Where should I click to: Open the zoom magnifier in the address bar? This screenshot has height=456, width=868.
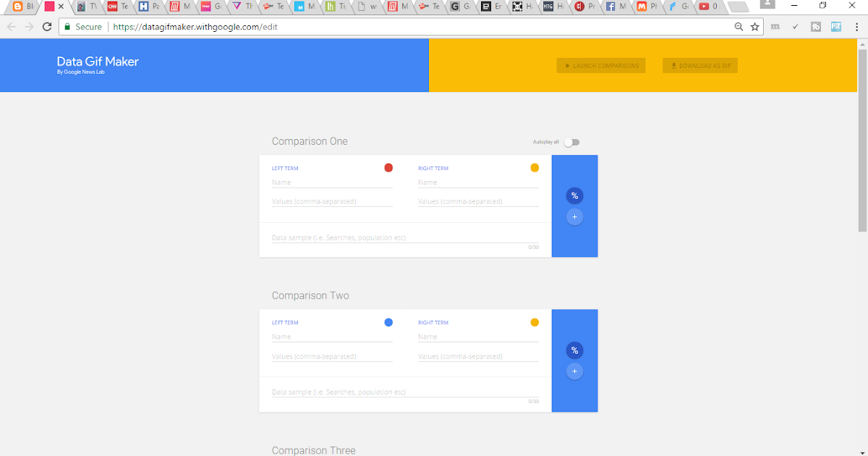[739, 27]
